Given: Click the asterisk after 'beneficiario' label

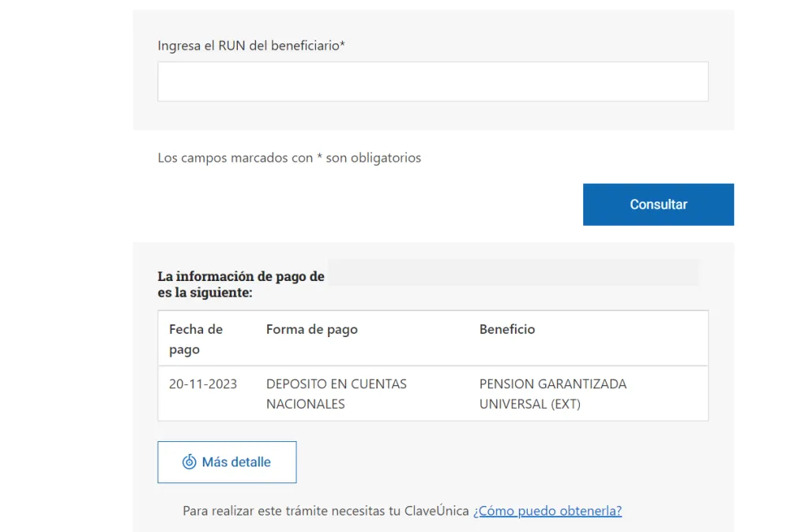Looking at the screenshot, I should 342,45.
